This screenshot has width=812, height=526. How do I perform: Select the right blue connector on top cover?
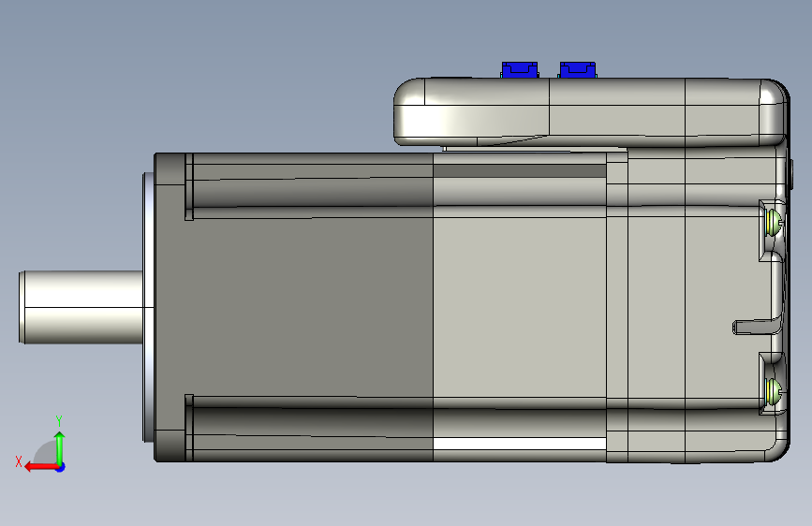[x=578, y=69]
